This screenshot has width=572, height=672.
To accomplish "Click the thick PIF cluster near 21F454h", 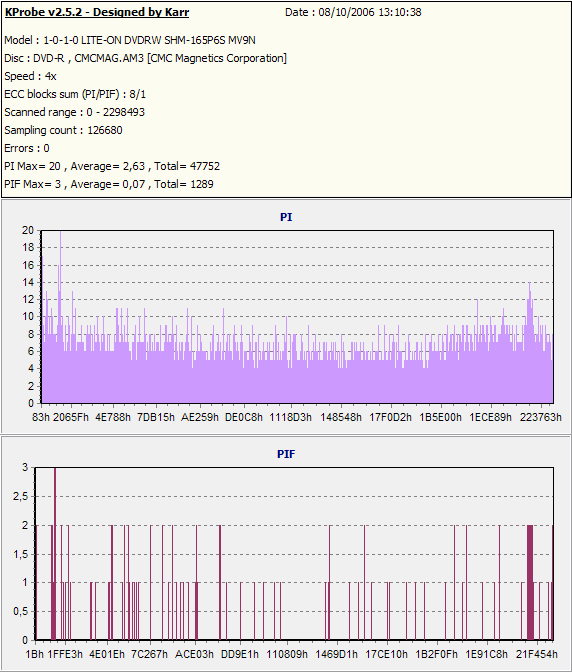I will [530, 582].
